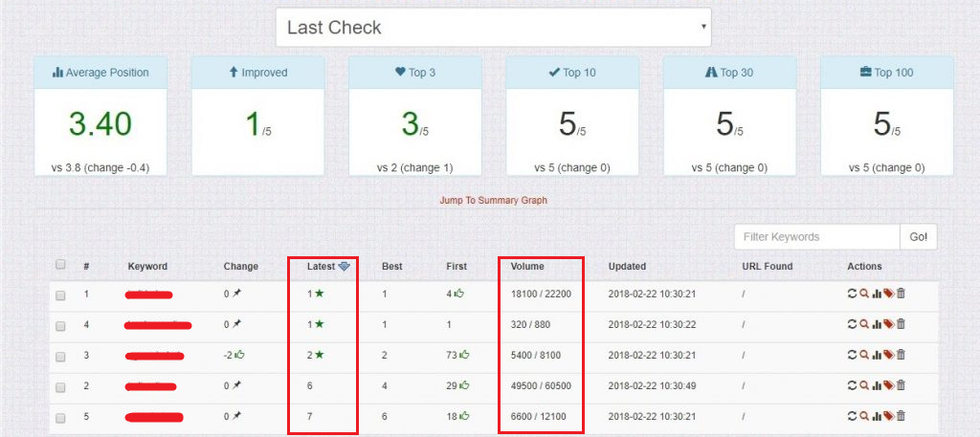The height and width of the screenshot is (437, 980).
Task: Refresh the keyword with volume 320 / 880
Action: click(851, 324)
